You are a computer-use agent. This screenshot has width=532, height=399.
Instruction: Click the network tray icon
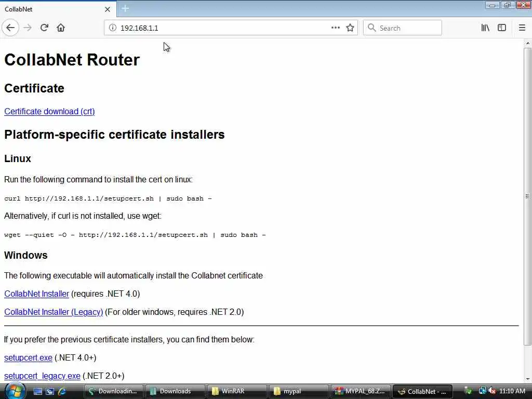(482, 391)
